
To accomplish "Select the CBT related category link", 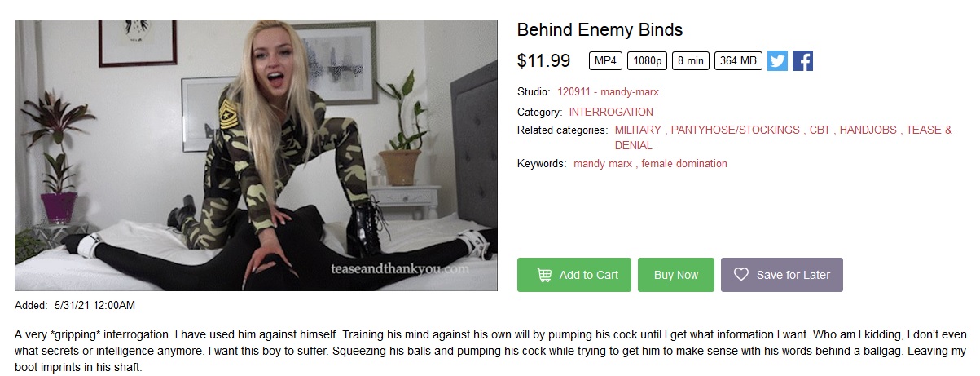I will (820, 130).
